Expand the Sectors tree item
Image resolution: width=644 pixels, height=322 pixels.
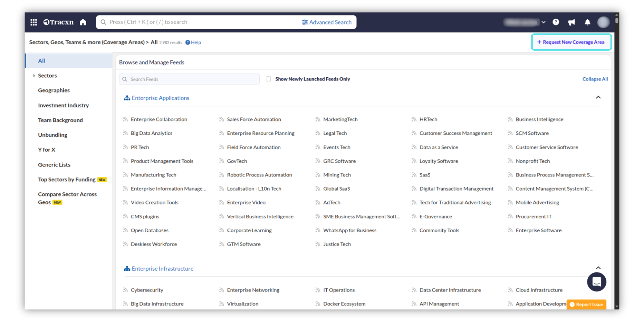tap(34, 76)
